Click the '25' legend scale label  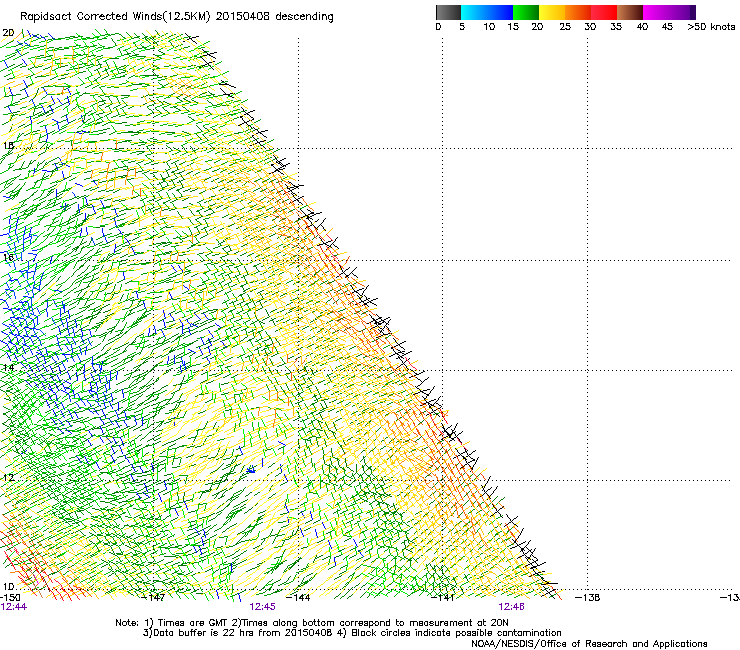565,27
